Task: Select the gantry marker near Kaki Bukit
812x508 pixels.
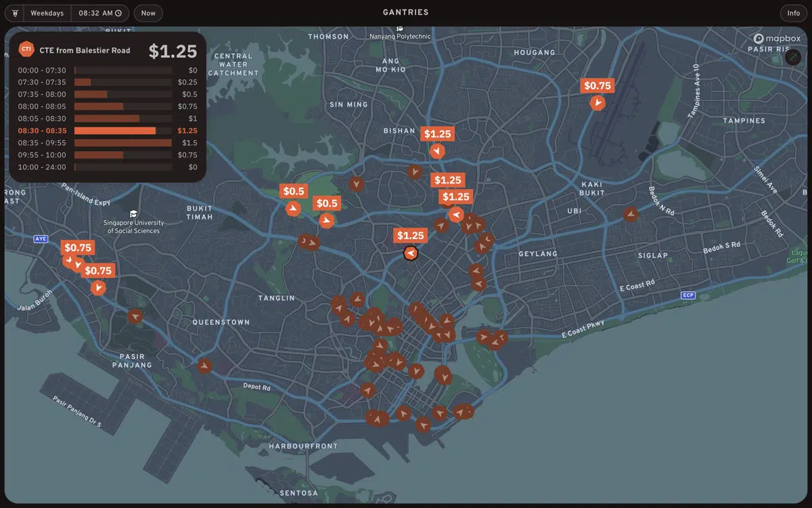Action: (631, 215)
